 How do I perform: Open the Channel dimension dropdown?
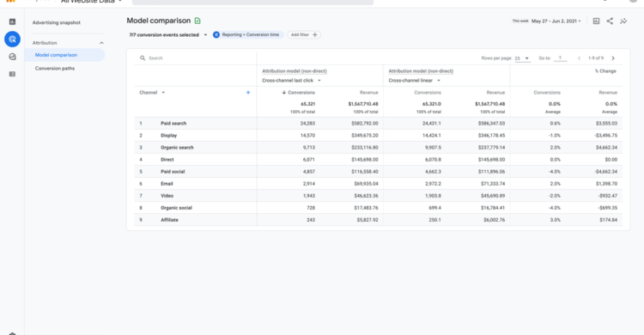(x=152, y=93)
